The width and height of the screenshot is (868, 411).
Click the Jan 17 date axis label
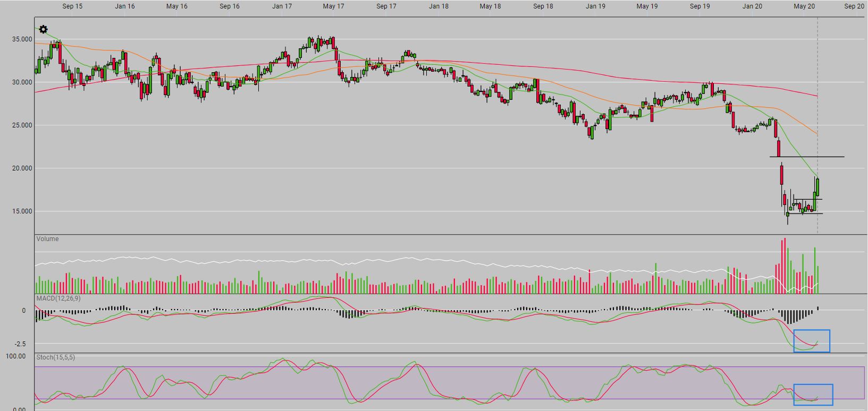(282, 6)
